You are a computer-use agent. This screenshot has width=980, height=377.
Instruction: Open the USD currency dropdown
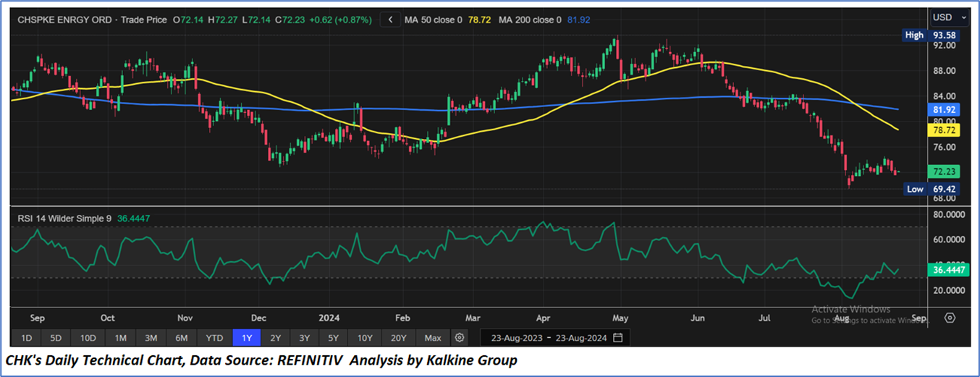click(950, 17)
